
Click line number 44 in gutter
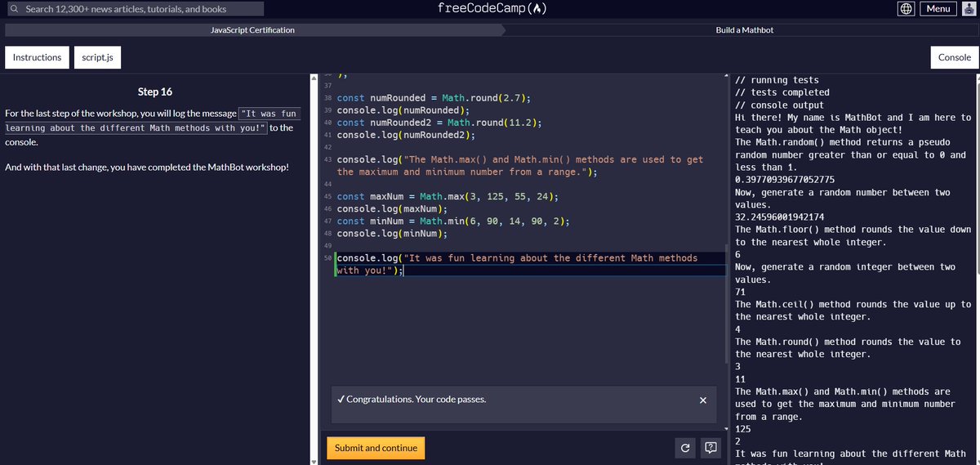pyautogui.click(x=327, y=184)
